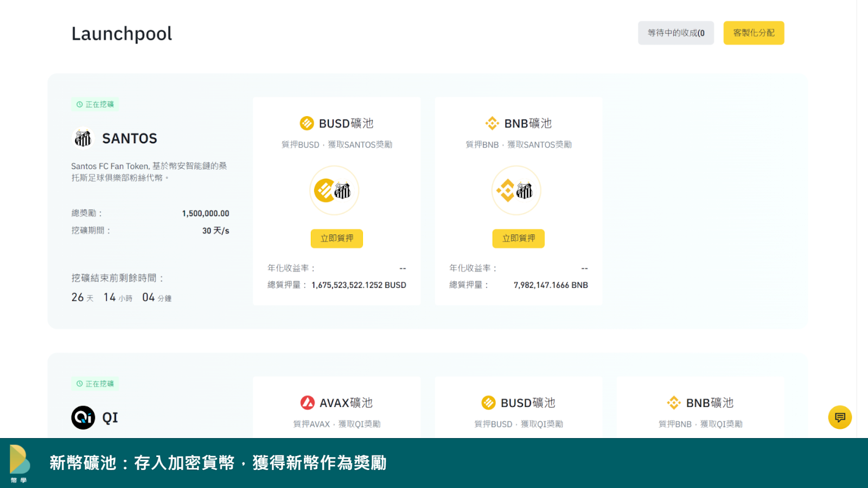This screenshot has width=868, height=488.
Task: Click the 正在挖礦 badge above QI
Action: [95, 384]
